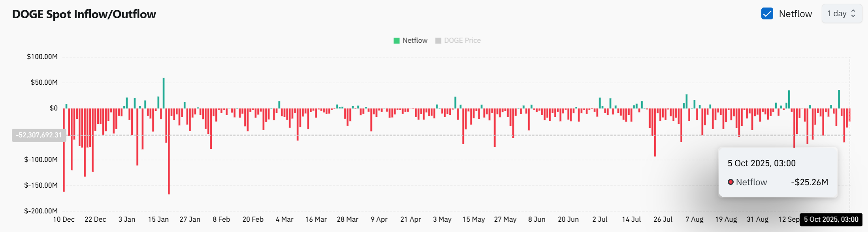This screenshot has width=868, height=232.
Task: Click the $-200.00M y-axis label
Action: (41, 211)
